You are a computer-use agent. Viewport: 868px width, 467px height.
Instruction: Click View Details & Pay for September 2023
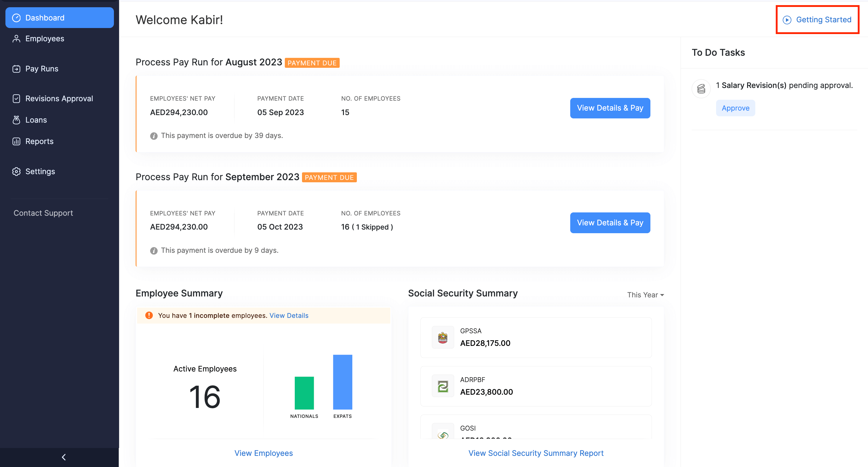[609, 223]
